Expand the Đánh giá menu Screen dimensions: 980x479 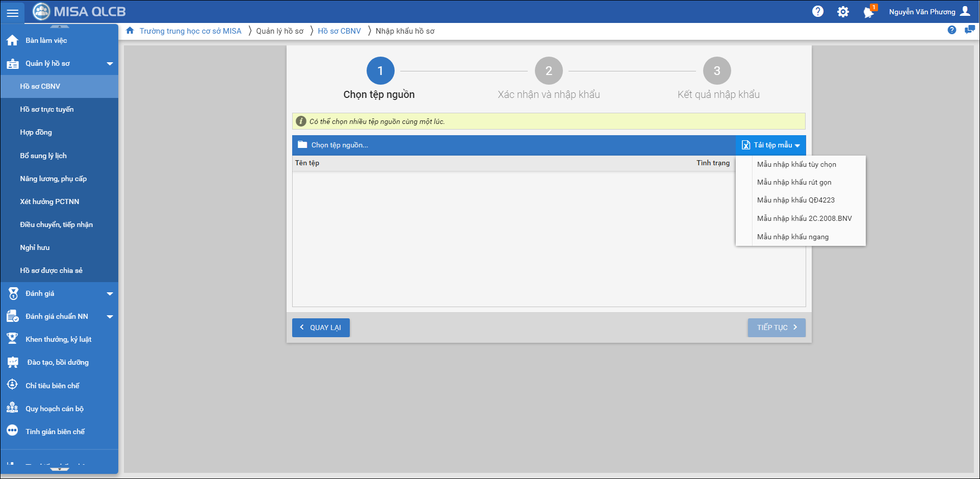110,294
